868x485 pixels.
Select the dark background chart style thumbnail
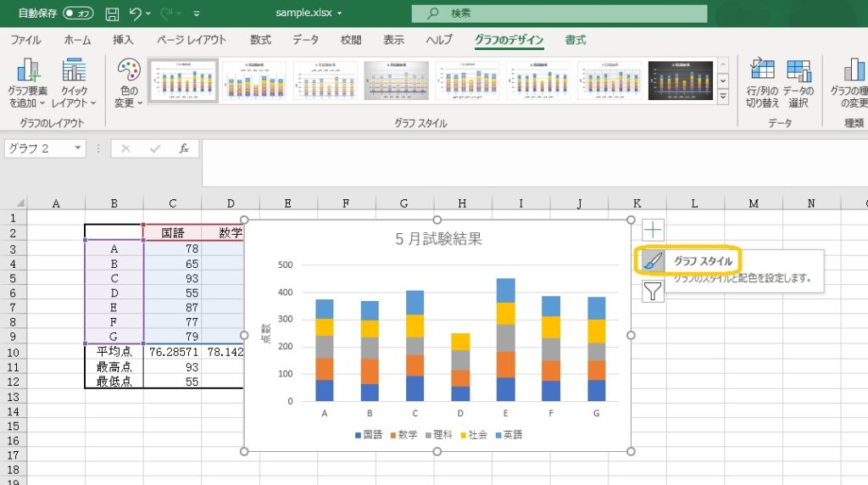click(681, 81)
